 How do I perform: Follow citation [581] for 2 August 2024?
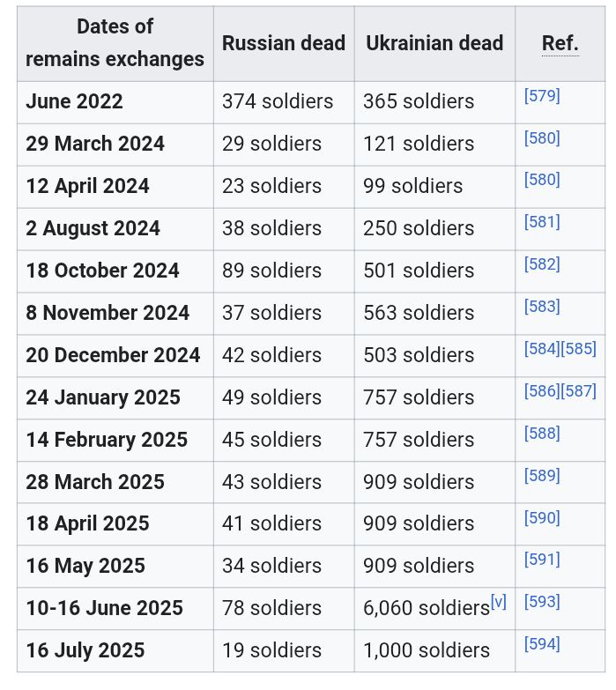pos(542,222)
